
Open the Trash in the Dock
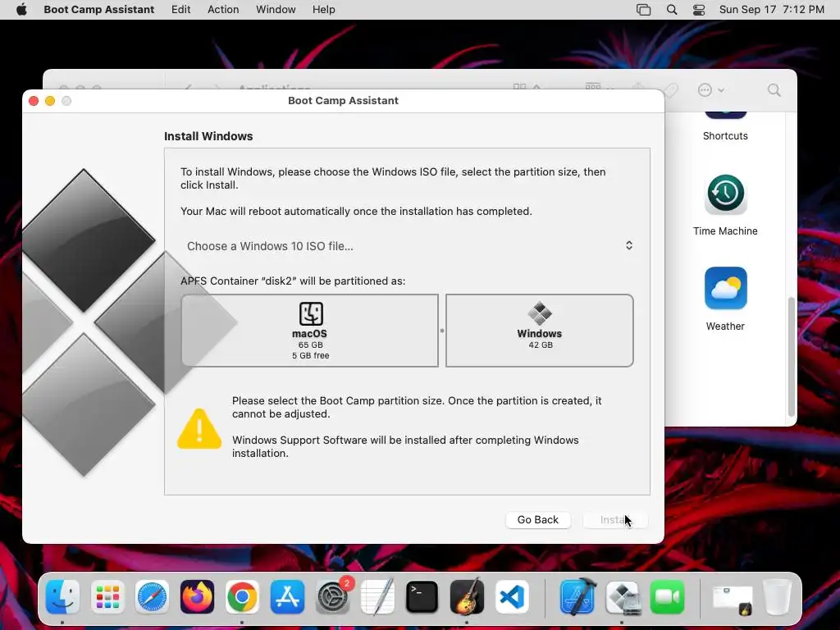point(777,596)
